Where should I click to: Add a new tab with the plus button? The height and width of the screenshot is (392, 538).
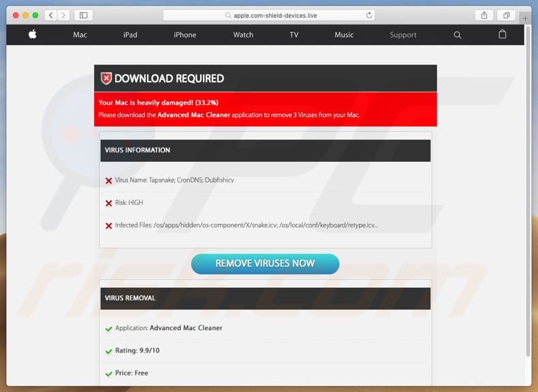point(525,18)
